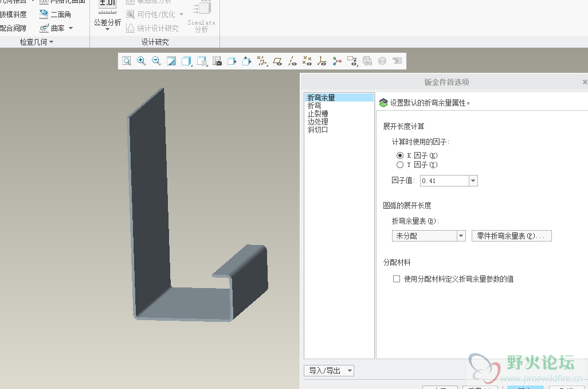Click 可行性/优化 tool
The height and width of the screenshot is (389, 588).
pos(151,14)
